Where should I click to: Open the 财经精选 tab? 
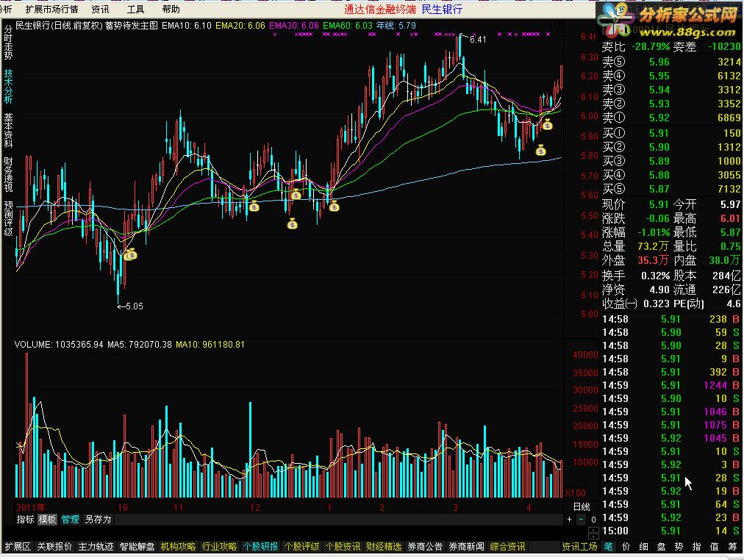click(x=384, y=547)
